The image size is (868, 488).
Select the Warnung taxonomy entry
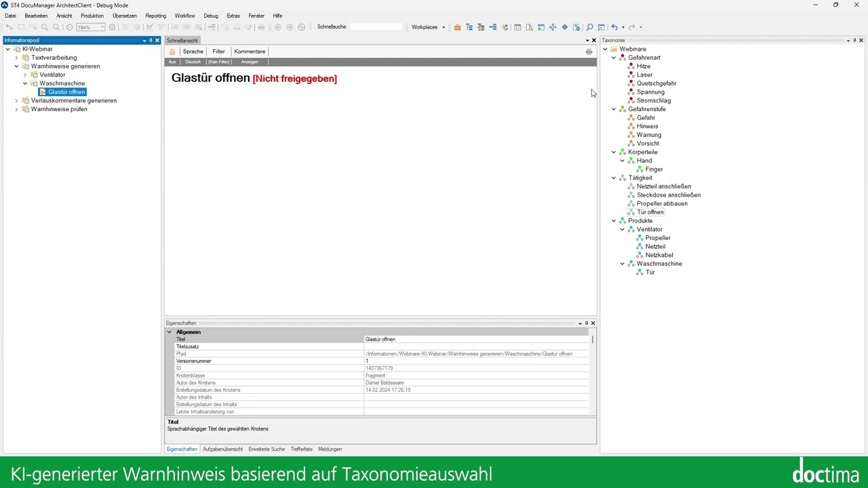point(649,135)
